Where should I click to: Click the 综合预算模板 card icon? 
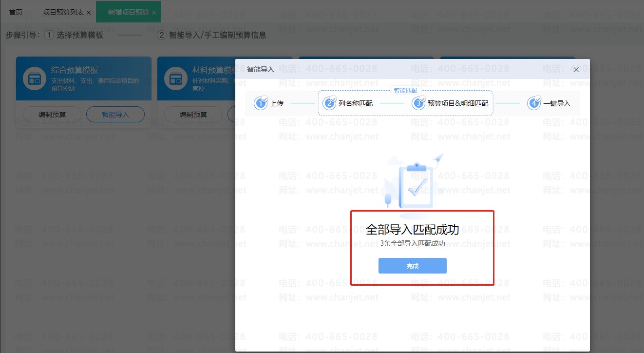(34, 79)
